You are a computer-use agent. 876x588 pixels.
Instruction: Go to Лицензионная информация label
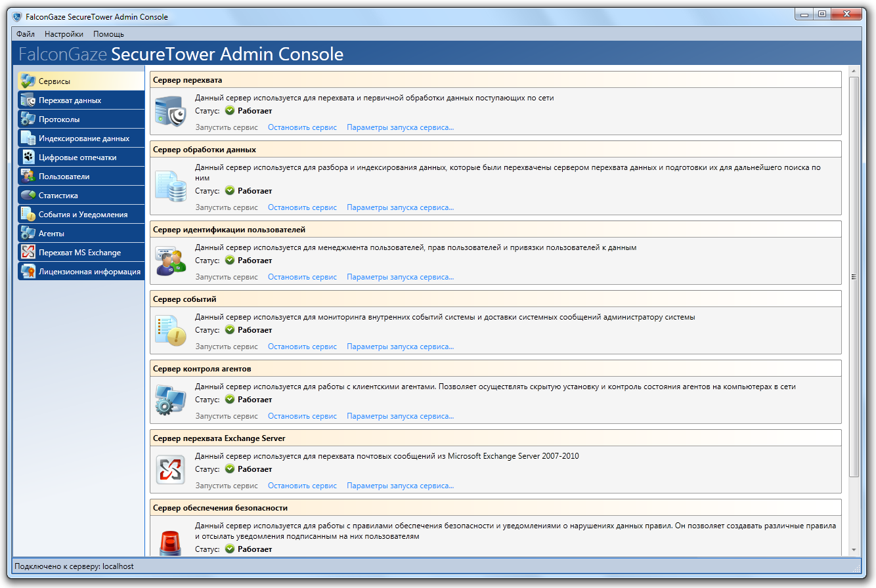(x=89, y=272)
